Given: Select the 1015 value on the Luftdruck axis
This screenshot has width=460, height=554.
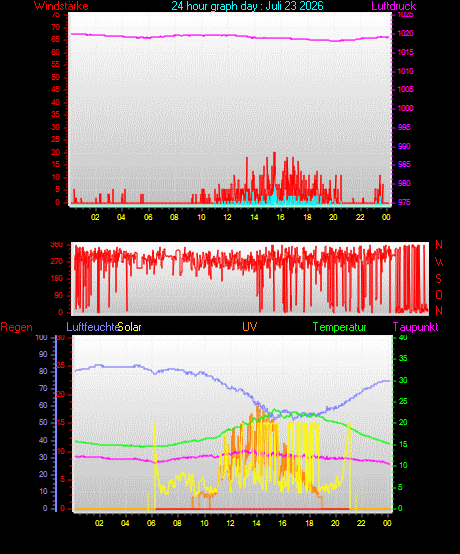Looking at the screenshot, I should tap(405, 52).
